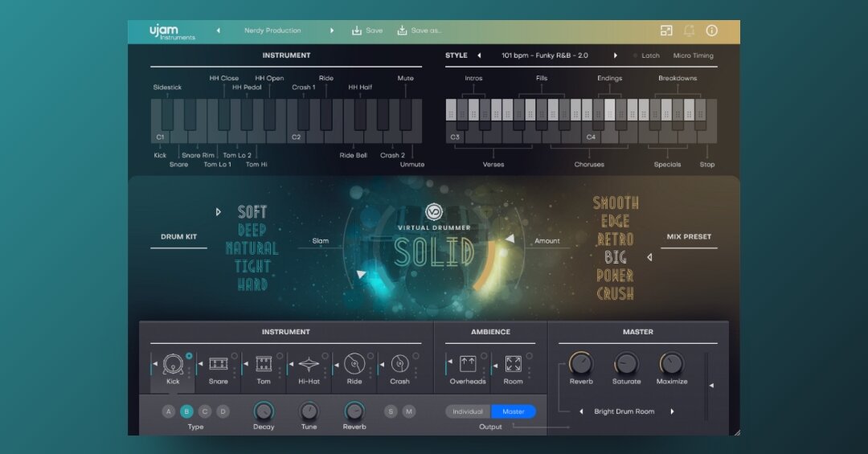
Task: Select the Retro mix preset
Action: (616, 239)
